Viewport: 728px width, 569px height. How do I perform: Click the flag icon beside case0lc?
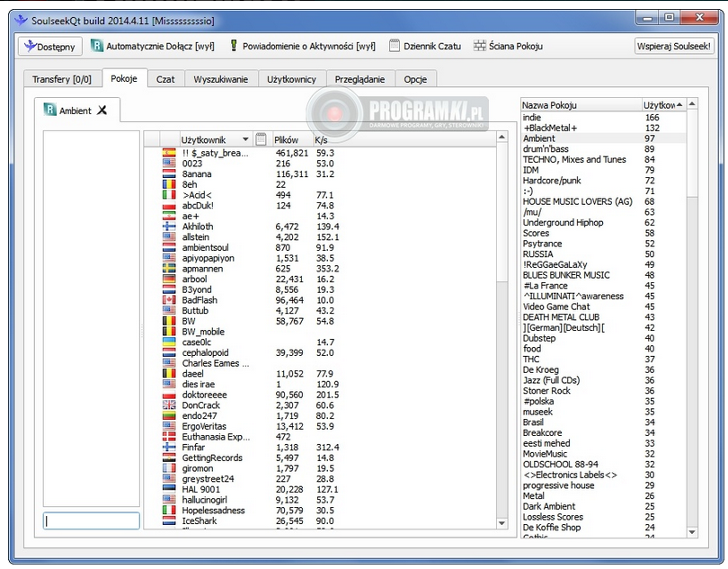click(169, 342)
